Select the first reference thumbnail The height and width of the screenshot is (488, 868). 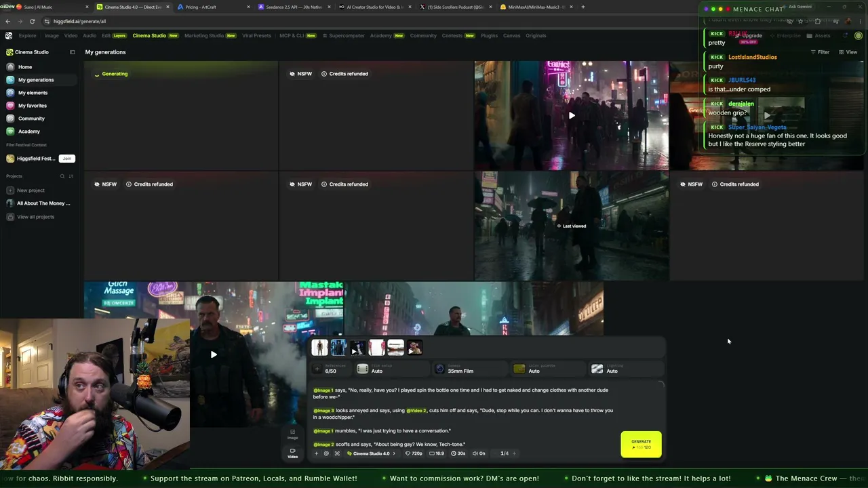pos(319,347)
